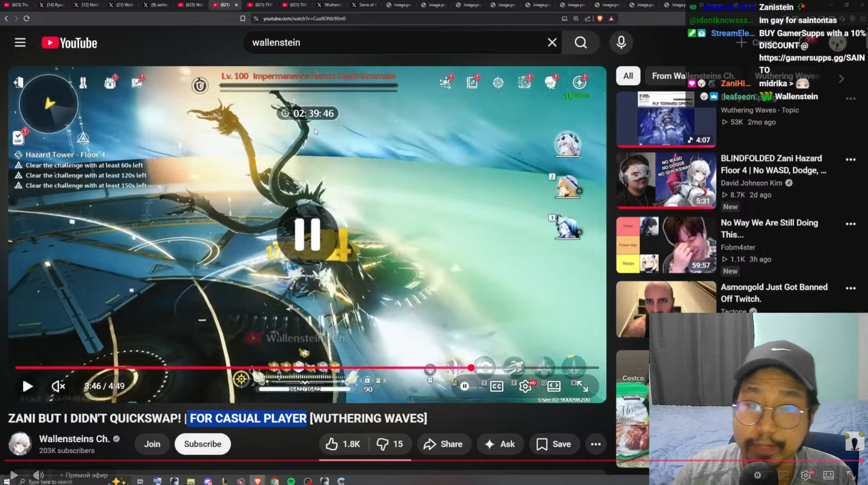Open the Wallensteins Ch. avatar

tap(20, 444)
